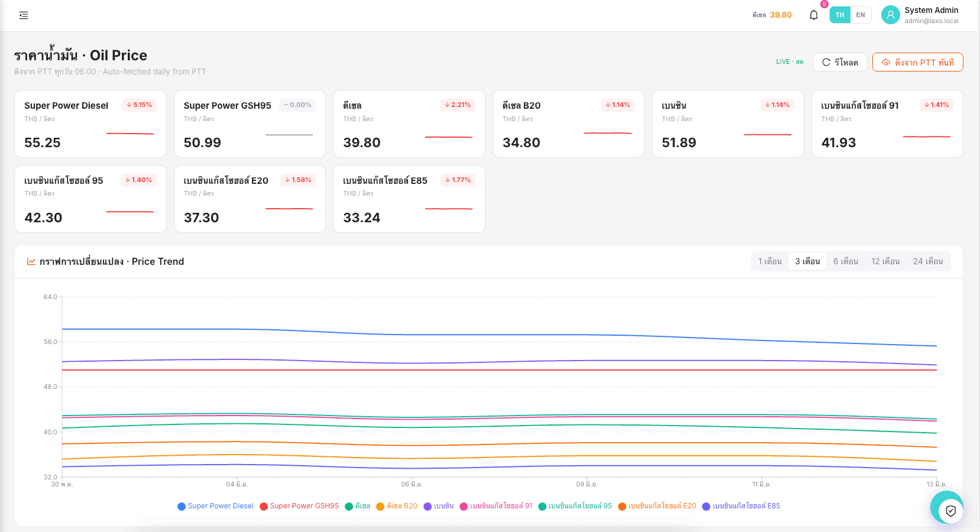Click the เบนซิน card sparkline
980x532 pixels.
(768, 135)
